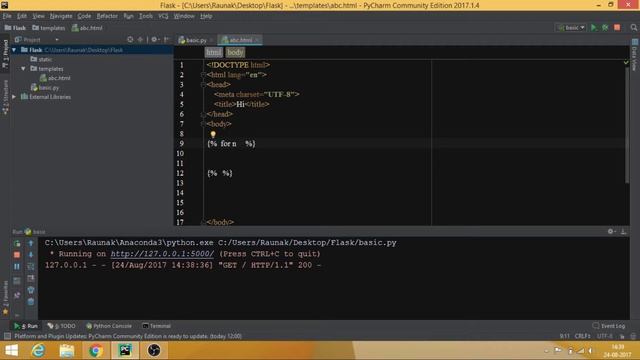
Task: Click down stack trace arrow in Run panel
Action: click(31, 255)
